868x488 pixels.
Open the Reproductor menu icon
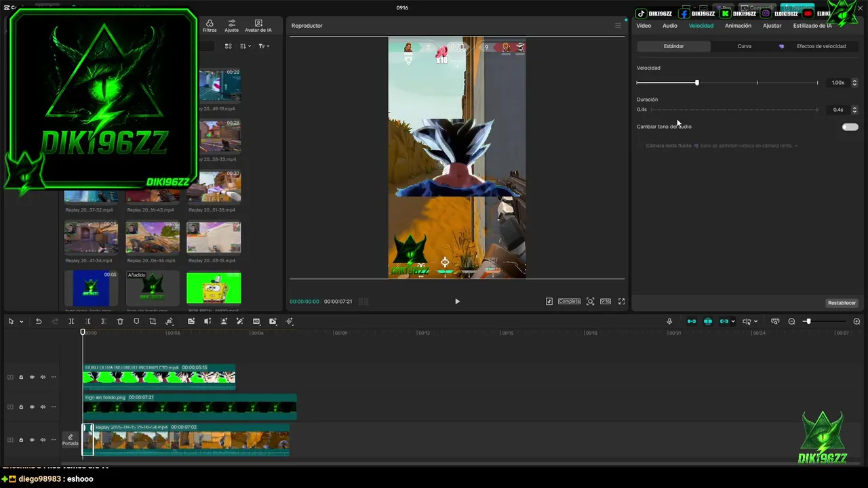tap(618, 26)
